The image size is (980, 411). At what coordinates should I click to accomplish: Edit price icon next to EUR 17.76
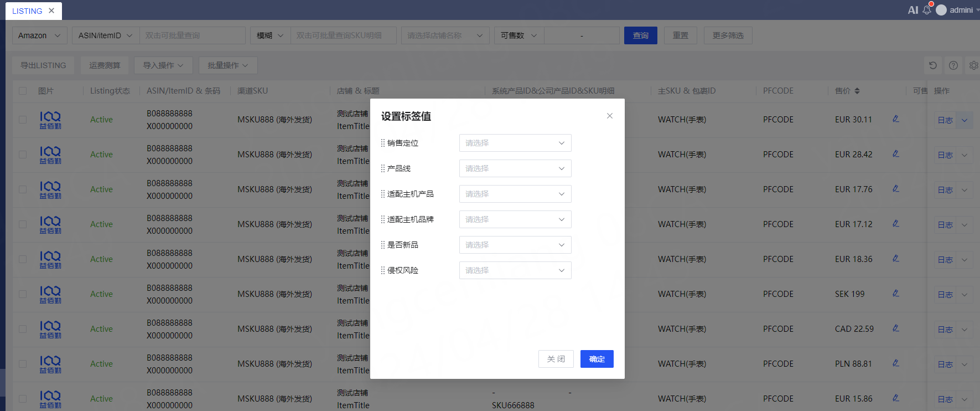[896, 188]
